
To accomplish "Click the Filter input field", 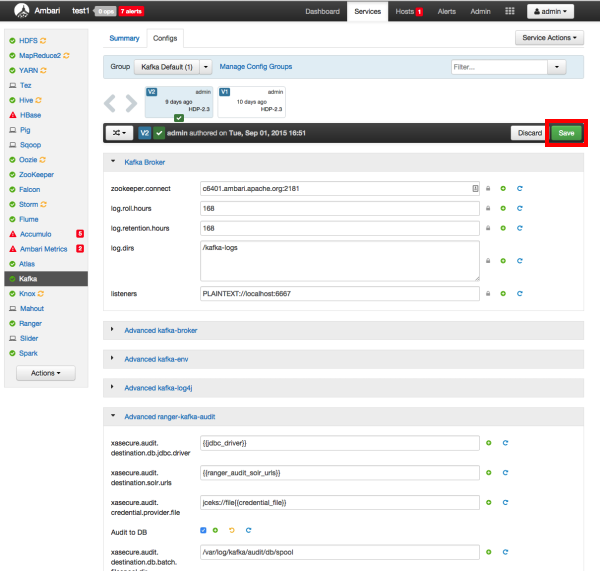I will pyautogui.click(x=499, y=67).
